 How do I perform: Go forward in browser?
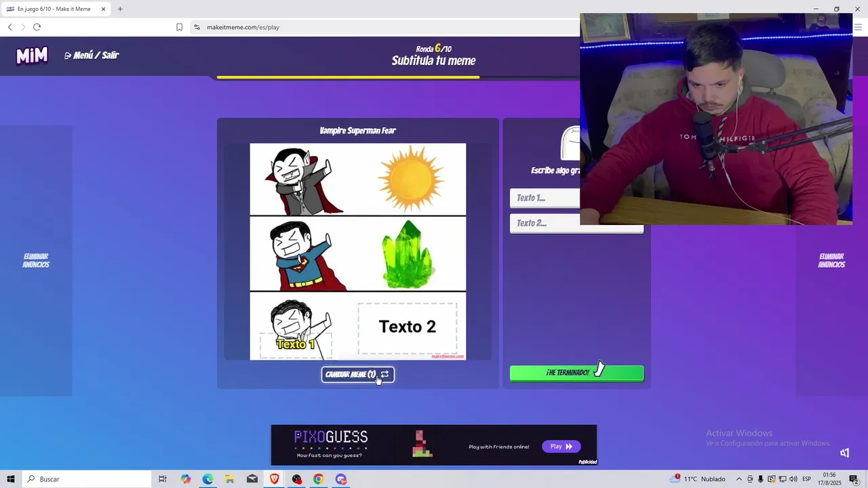tap(23, 27)
